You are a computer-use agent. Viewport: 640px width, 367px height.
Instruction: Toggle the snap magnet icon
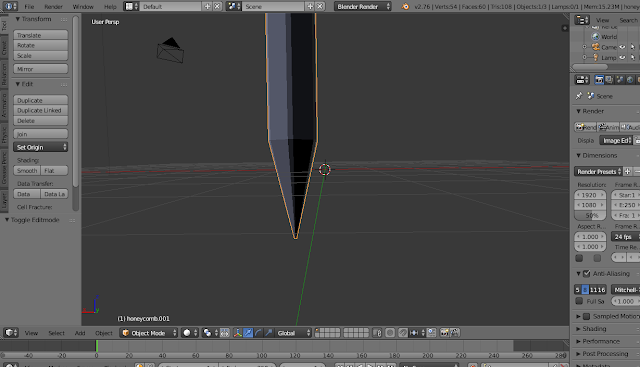(x=402, y=333)
